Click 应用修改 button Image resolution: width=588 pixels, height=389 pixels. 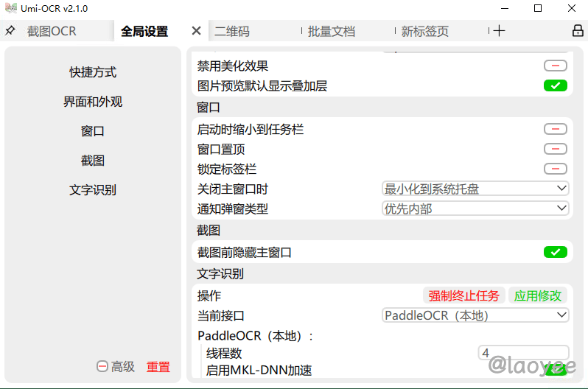(538, 295)
